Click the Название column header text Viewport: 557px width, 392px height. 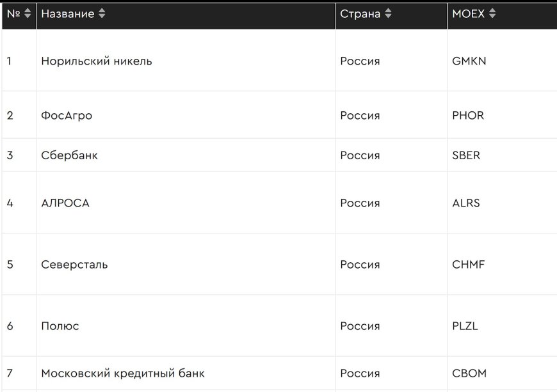[67, 13]
